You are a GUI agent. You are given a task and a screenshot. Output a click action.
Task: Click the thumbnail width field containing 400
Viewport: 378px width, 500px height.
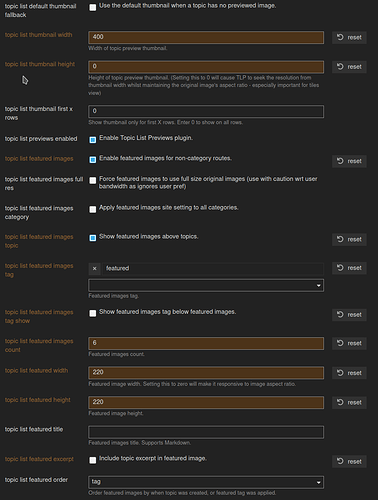click(206, 37)
